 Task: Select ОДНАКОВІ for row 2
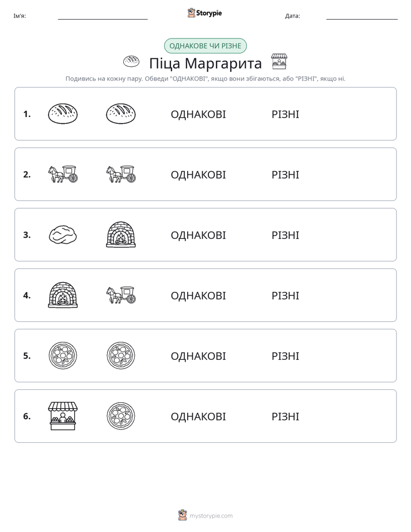[199, 174]
